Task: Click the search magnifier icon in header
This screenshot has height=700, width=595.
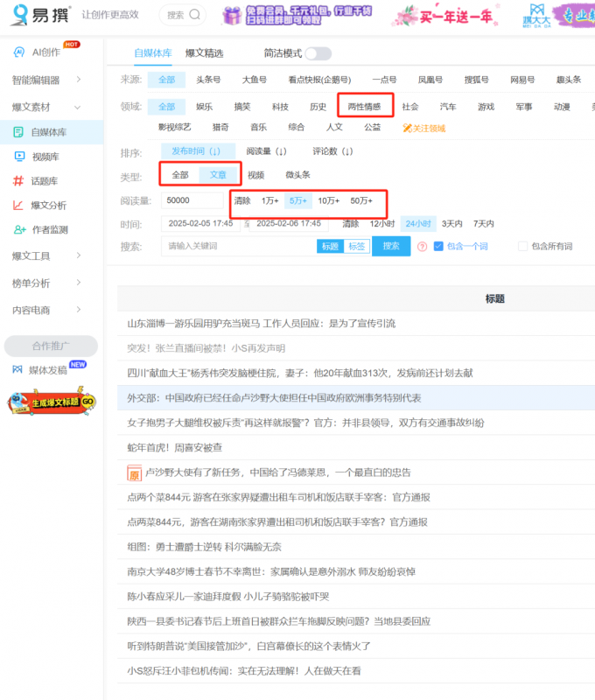Action: point(194,15)
